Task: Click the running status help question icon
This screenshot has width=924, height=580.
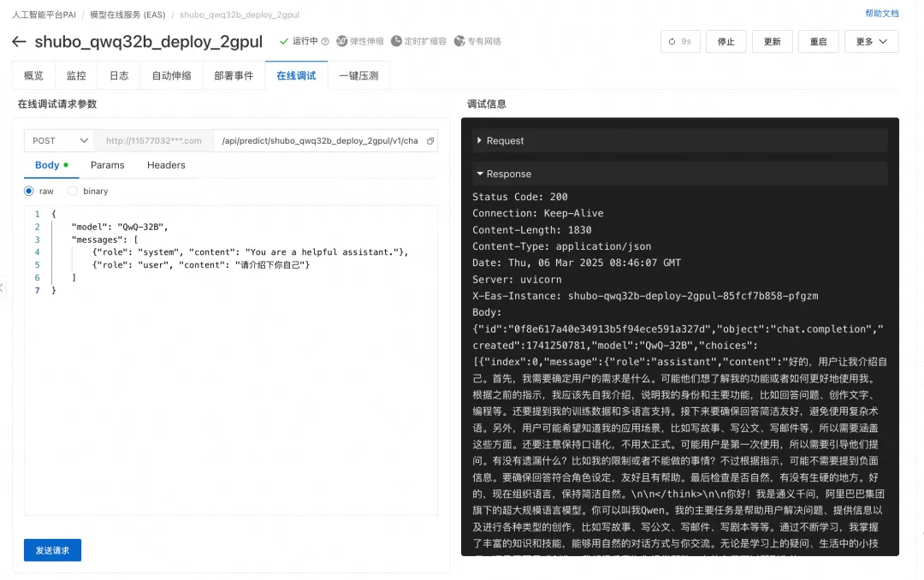Action: point(325,41)
